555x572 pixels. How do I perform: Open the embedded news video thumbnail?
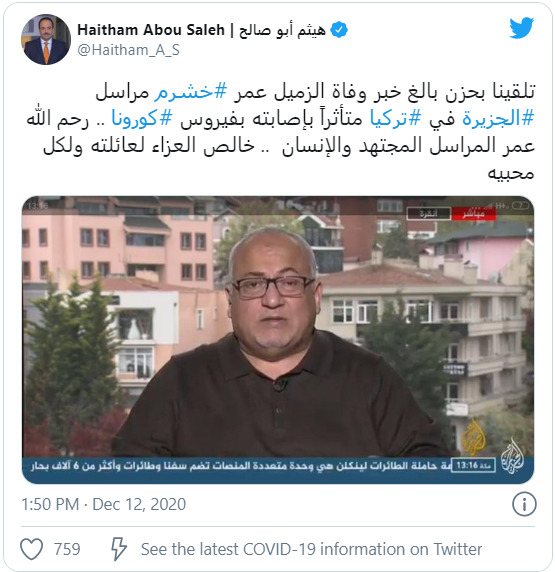[x=278, y=340]
